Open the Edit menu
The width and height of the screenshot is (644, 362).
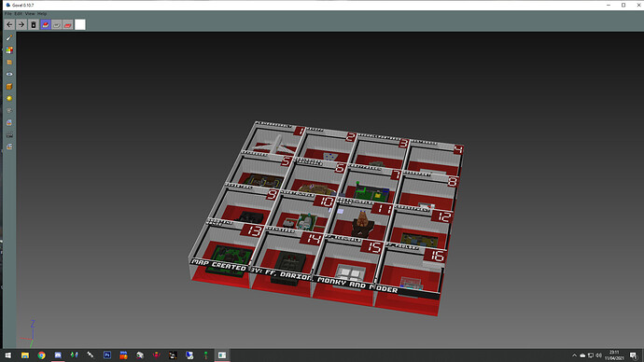(18, 14)
